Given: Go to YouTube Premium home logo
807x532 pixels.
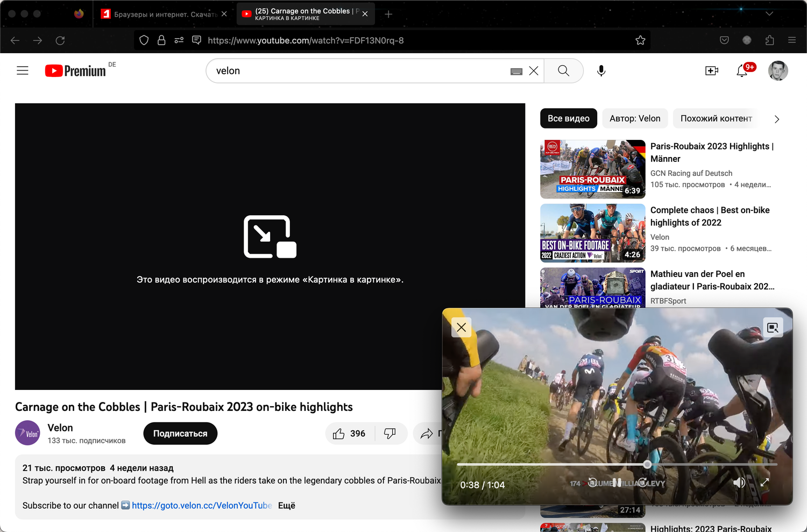Looking at the screenshot, I should [76, 70].
